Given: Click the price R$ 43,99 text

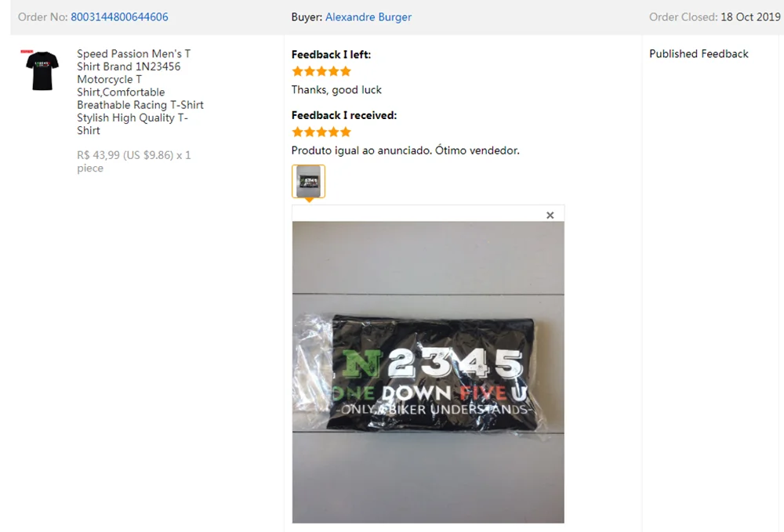Looking at the screenshot, I should point(99,155).
